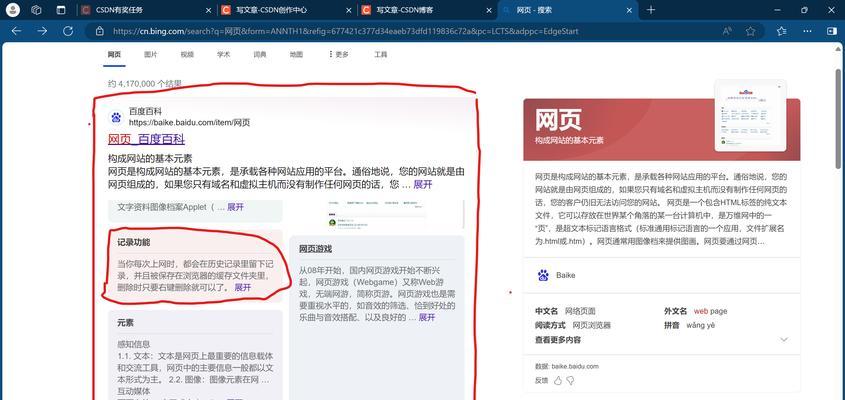Screen dimensions: 845x400
Task: Expand the 记录功能 card text
Action: [243, 287]
